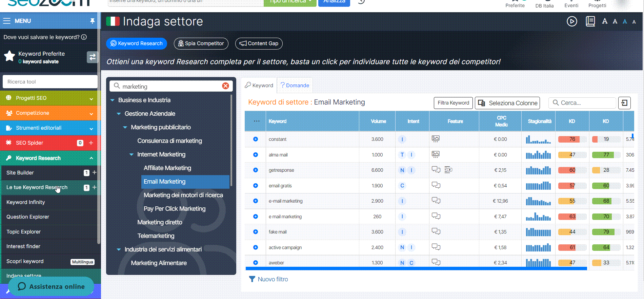Open the guide document icon in the header
This screenshot has width=644, height=299.
590,21
